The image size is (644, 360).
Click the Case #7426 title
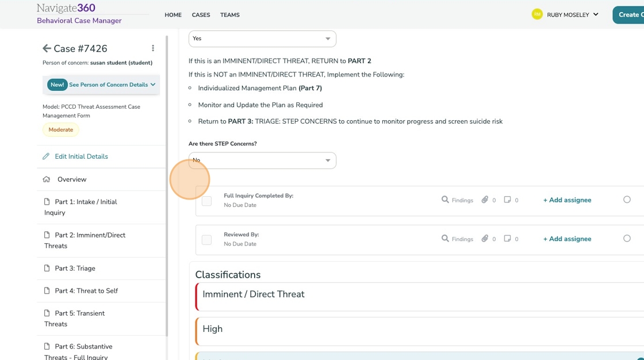(x=80, y=48)
